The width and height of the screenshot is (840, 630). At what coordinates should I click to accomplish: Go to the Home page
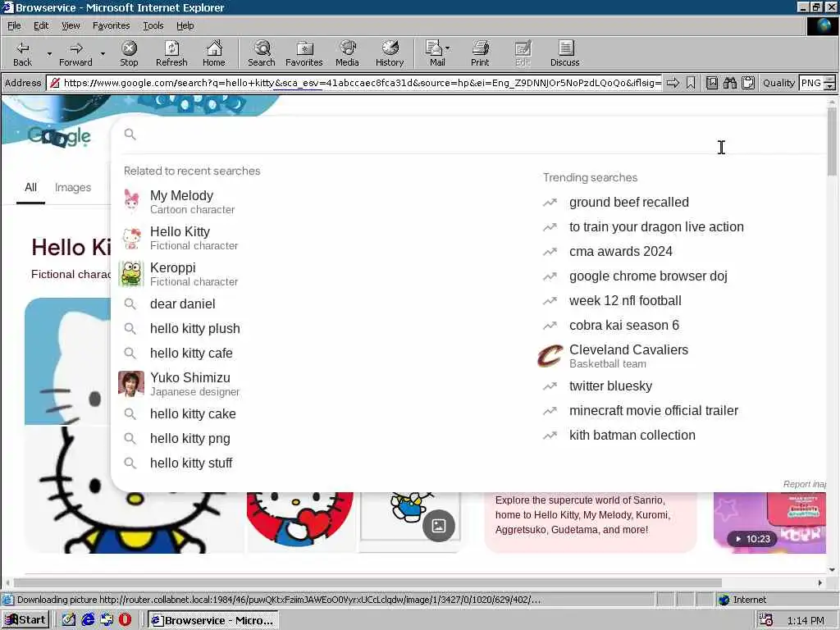[x=214, y=53]
